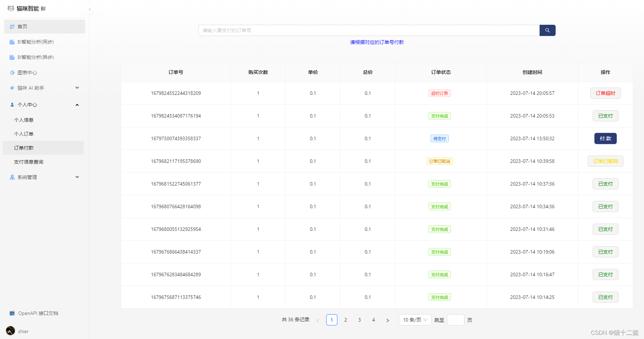
Task: Click creation time 2023-07-14 20:05:57
Action: 532,93
